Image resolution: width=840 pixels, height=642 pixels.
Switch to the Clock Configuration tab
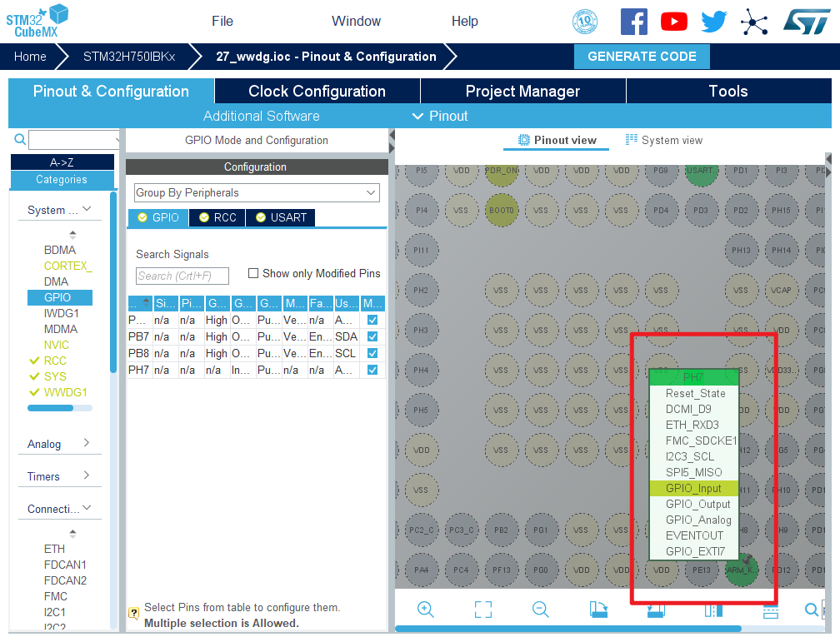tap(317, 92)
